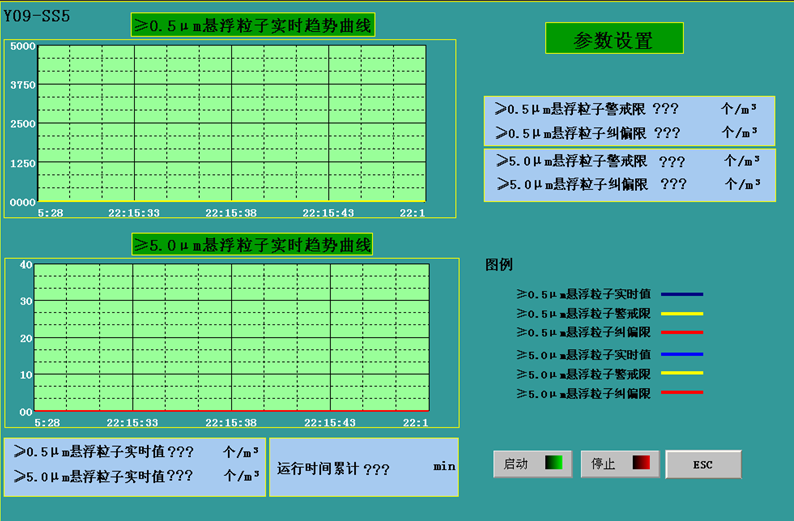
Task: Click the 40 axis label on lower chart
Action: pos(26,265)
